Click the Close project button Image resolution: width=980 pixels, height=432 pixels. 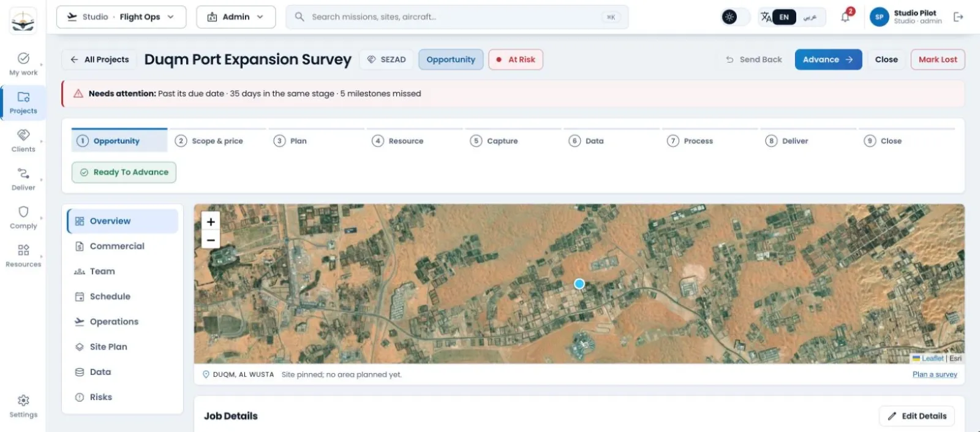886,59
